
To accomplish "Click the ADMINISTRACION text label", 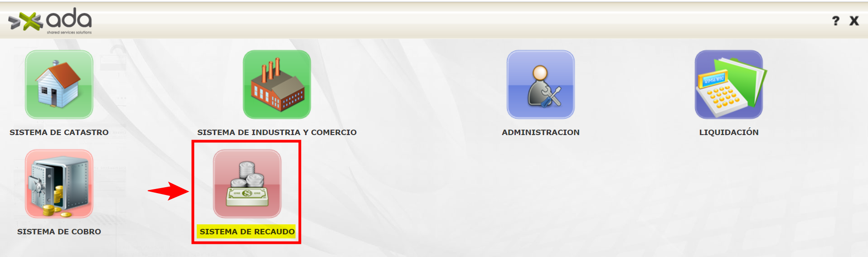I will pyautogui.click(x=541, y=132).
